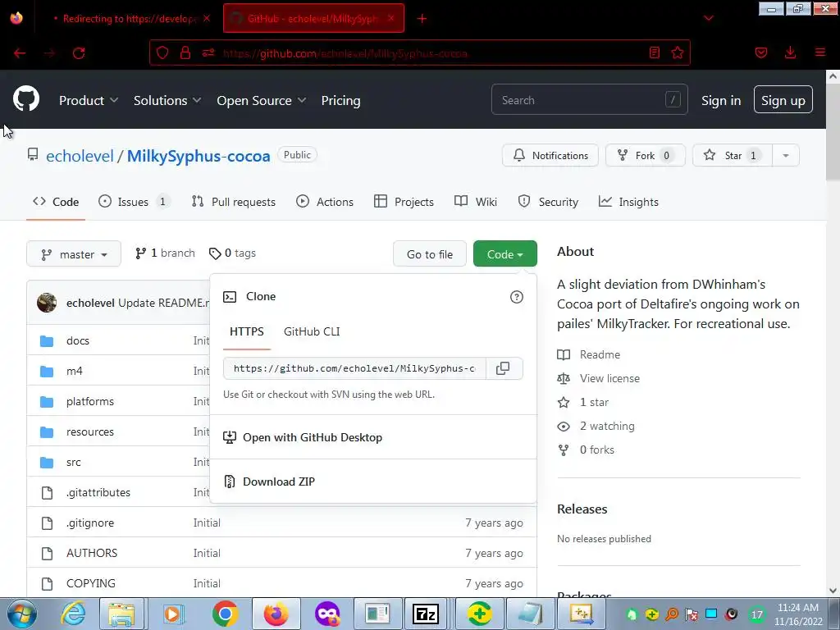Switch to the Insights tab

click(x=628, y=202)
